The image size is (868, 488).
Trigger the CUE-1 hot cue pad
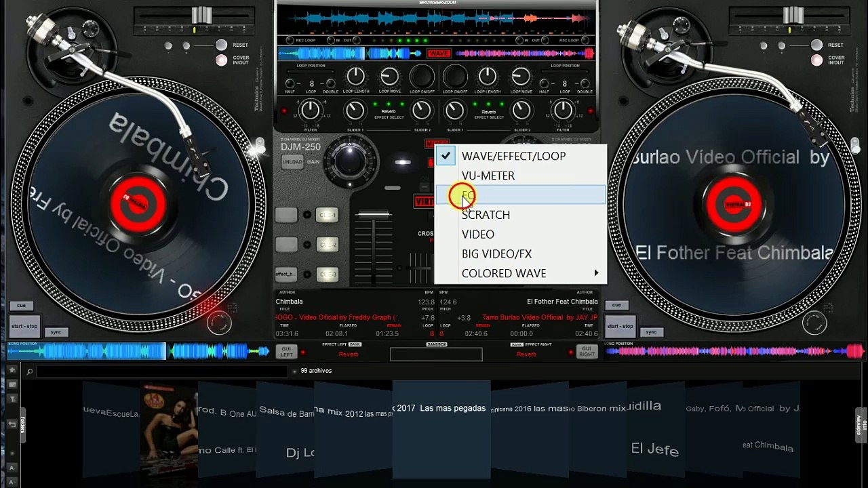328,216
